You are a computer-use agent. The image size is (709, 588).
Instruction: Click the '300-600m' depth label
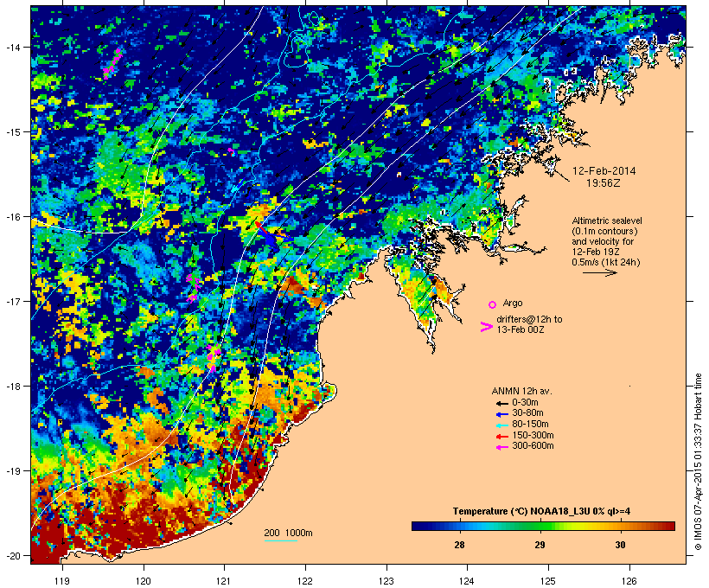pyautogui.click(x=533, y=446)
